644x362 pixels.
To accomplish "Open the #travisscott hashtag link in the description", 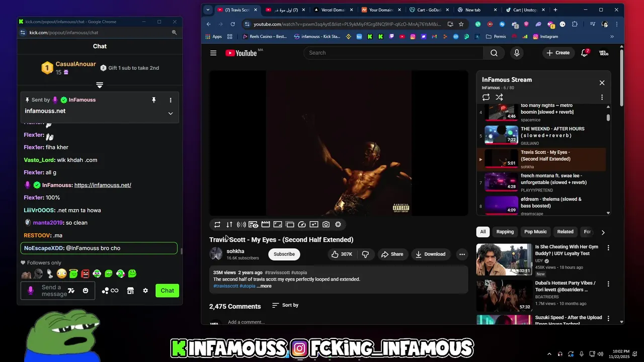I will pos(225,286).
